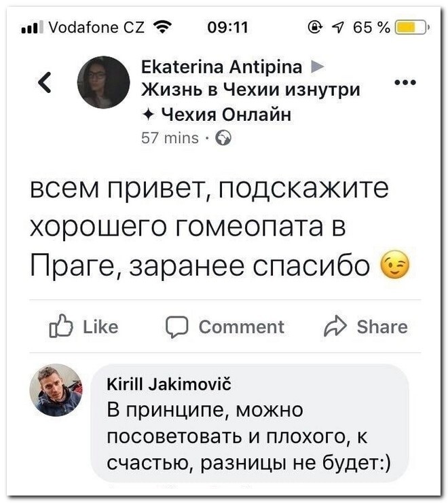Viewport: 448px width, 503px height.
Task: Tap the Wi-Fi status icon
Action: (162, 27)
